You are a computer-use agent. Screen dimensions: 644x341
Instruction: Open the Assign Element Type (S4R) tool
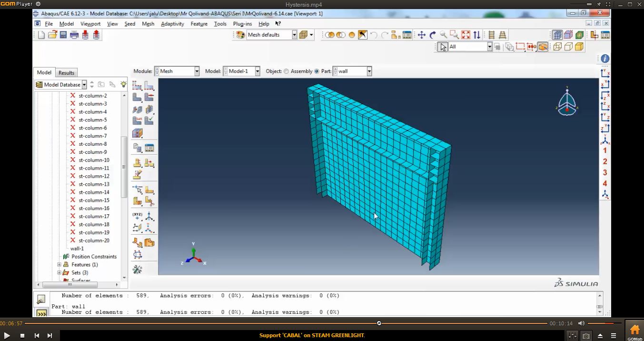point(137,121)
